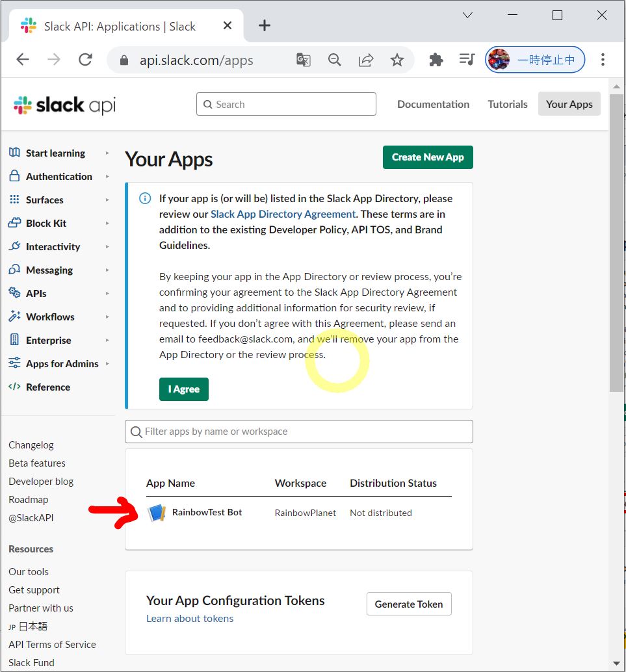
Task: Click the browser back arrow
Action: click(x=23, y=60)
